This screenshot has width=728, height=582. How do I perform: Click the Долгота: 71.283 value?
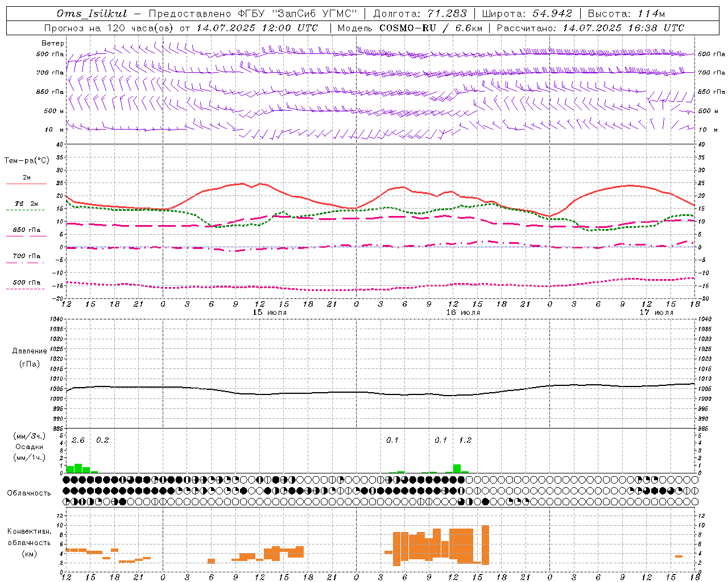coord(420,14)
